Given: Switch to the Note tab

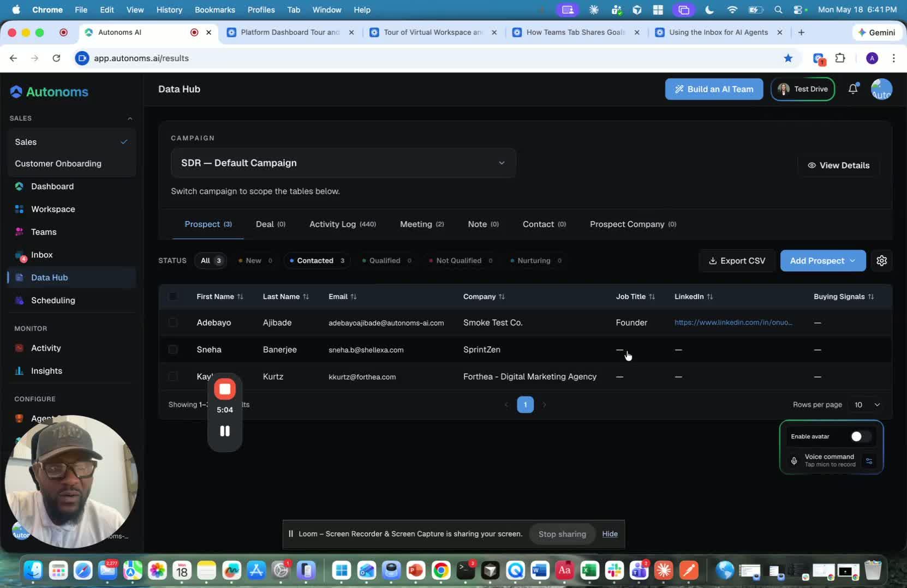Looking at the screenshot, I should (483, 224).
